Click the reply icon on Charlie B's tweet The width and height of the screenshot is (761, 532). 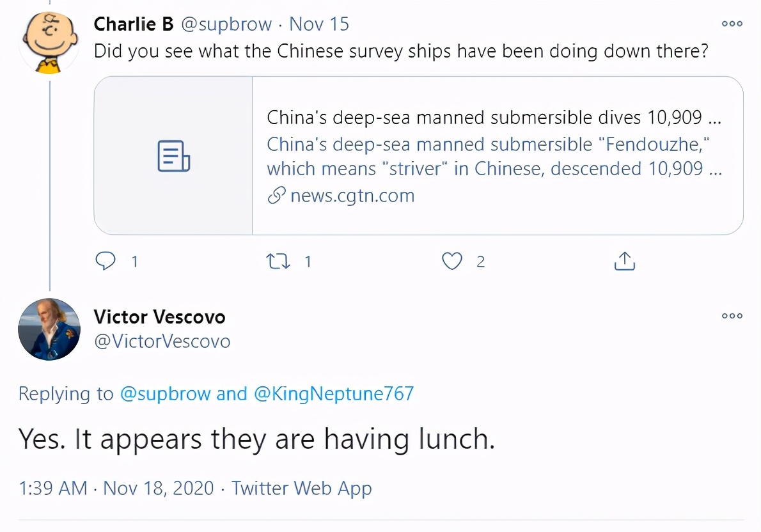pos(106,261)
